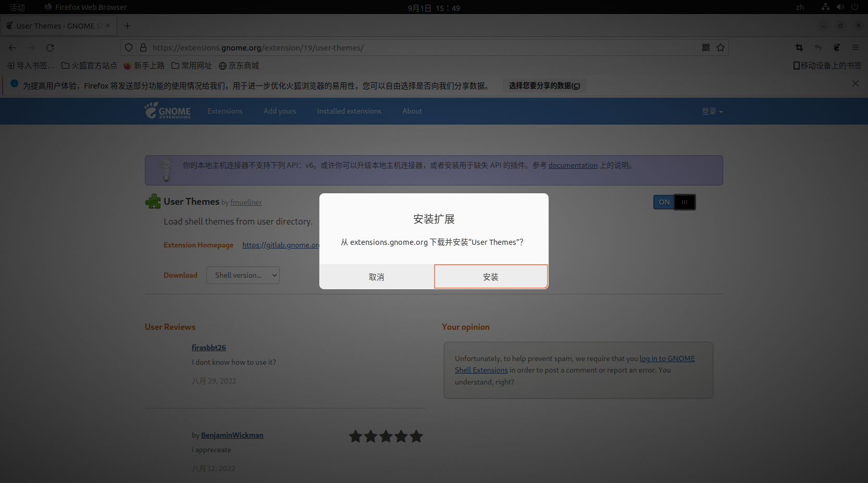The height and width of the screenshot is (483, 868).
Task: Click the address bar URL field
Action: [x=425, y=47]
